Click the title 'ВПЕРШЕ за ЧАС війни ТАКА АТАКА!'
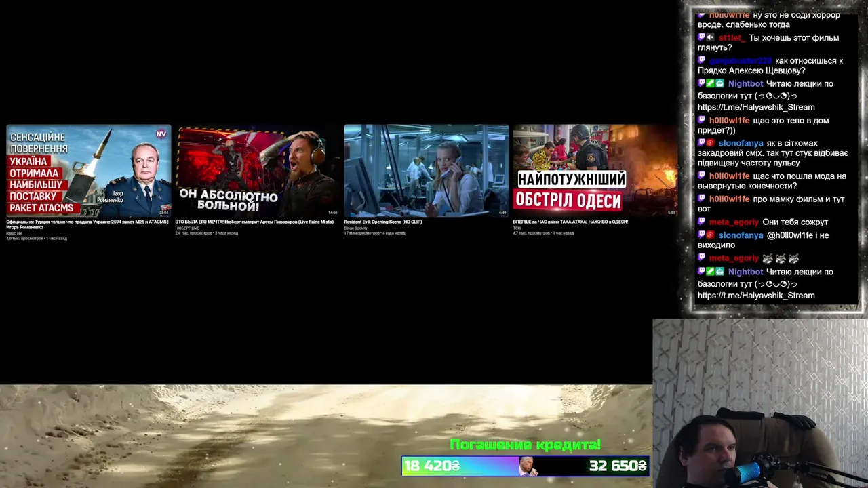The image size is (868, 488). pos(570,222)
